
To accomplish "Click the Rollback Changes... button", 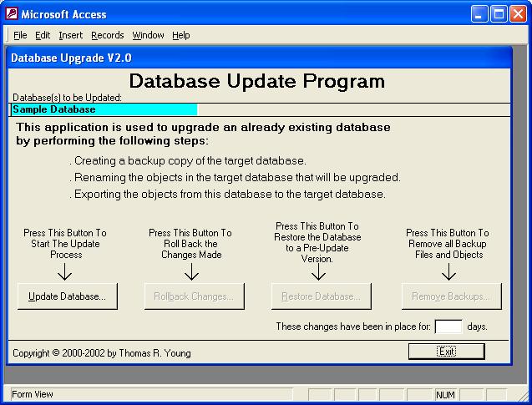I will coord(195,296).
